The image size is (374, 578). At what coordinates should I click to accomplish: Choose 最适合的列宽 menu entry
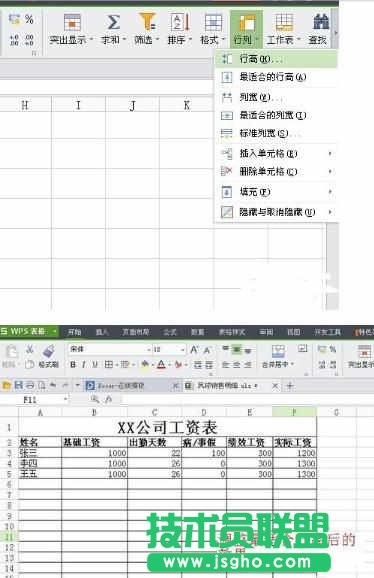[276, 115]
